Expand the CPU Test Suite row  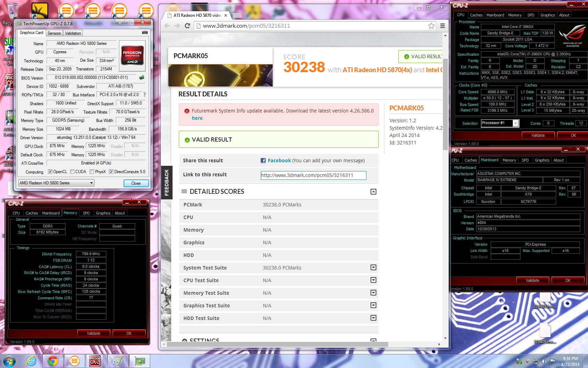[x=373, y=280]
